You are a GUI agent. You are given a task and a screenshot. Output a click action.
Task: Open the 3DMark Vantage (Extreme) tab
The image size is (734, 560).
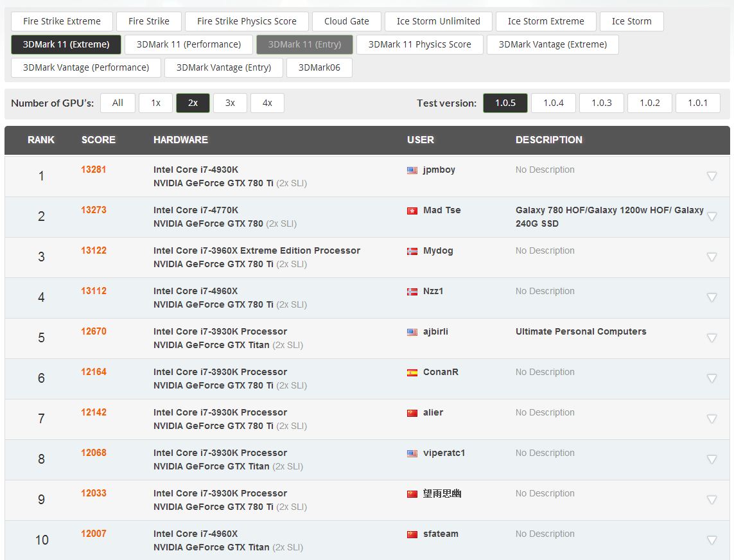553,44
